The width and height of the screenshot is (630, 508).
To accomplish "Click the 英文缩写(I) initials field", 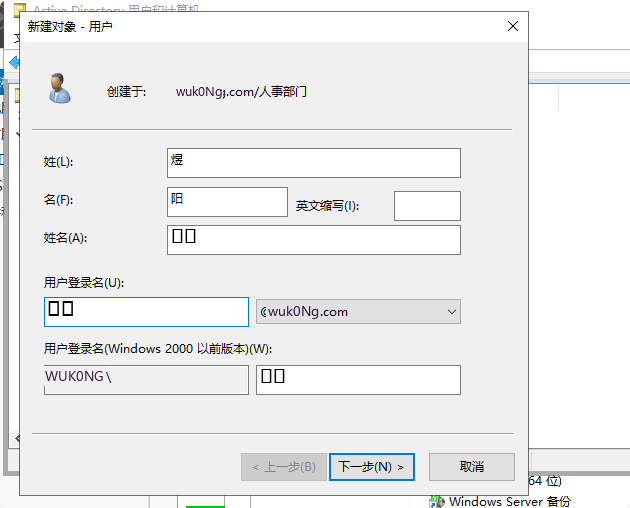I will (427, 206).
